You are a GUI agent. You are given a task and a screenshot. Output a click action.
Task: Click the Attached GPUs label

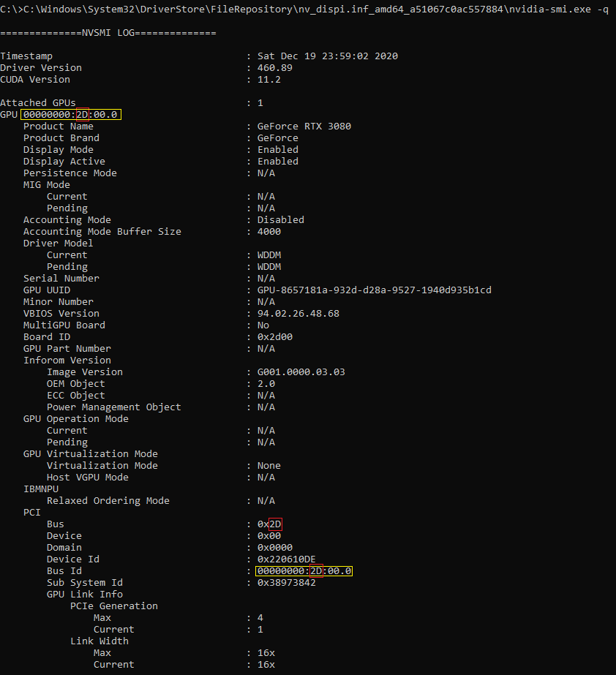tap(38, 103)
